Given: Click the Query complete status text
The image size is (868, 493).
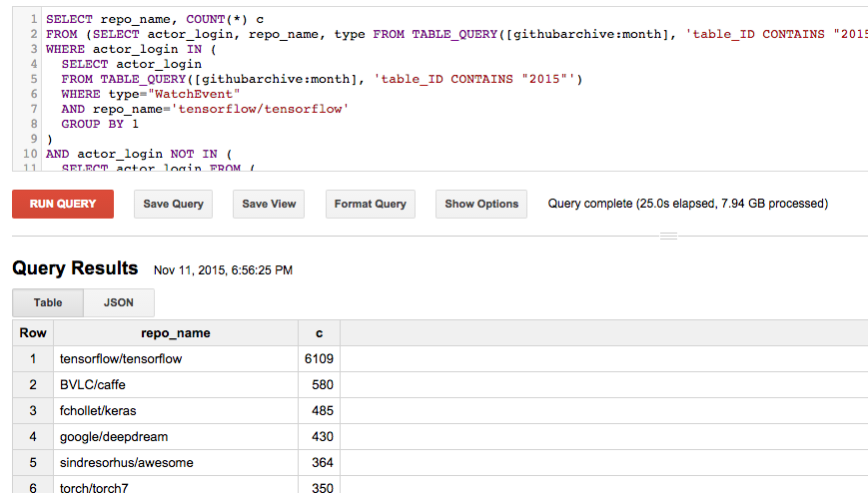Looking at the screenshot, I should coord(688,204).
